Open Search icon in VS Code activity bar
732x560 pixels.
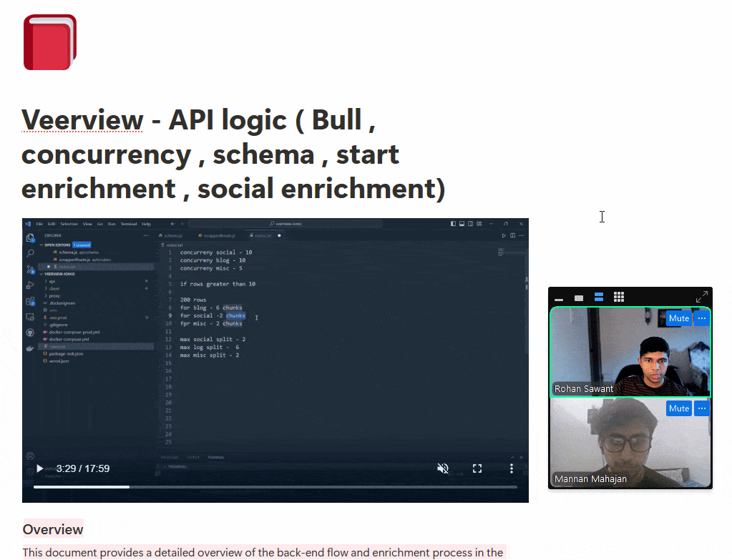pos(30,253)
